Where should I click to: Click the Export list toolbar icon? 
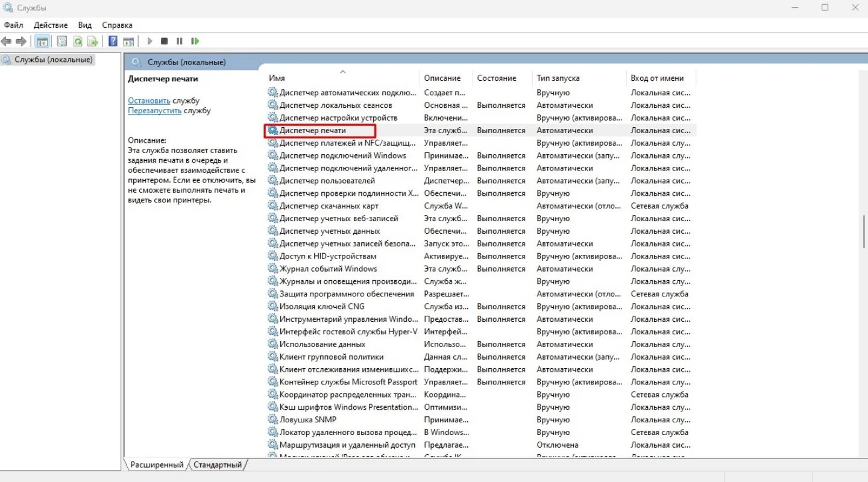click(93, 41)
